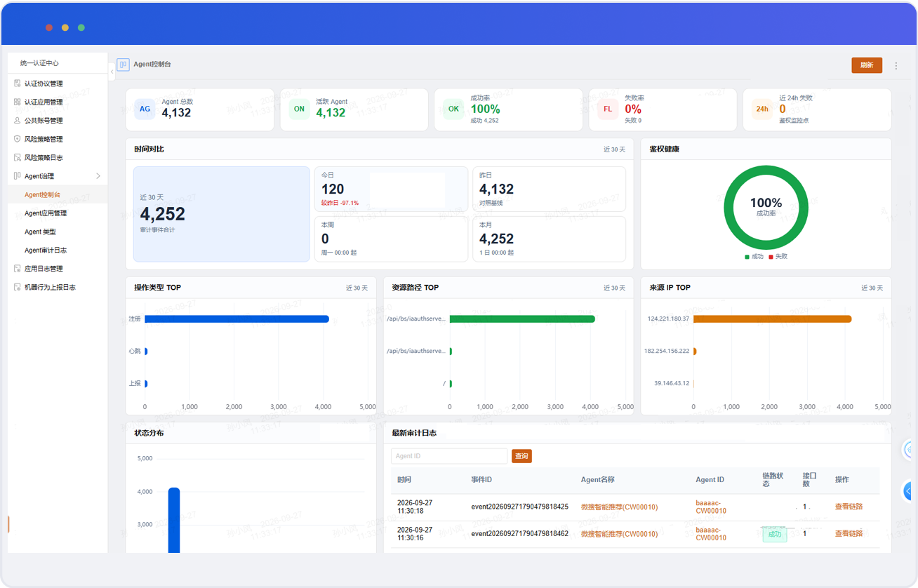This screenshot has height=588, width=918.
Task: Click the OK badge on 成功率 card
Action: [x=453, y=109]
